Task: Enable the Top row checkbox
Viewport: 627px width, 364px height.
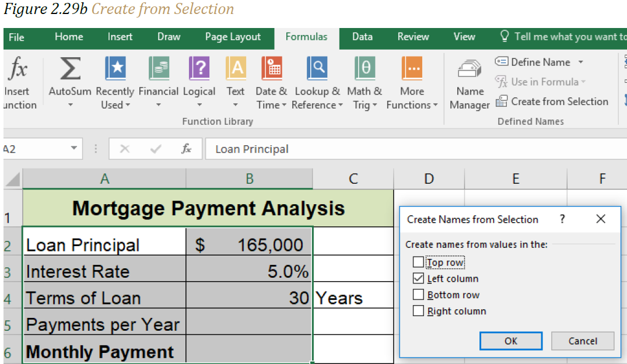Action: click(x=418, y=262)
